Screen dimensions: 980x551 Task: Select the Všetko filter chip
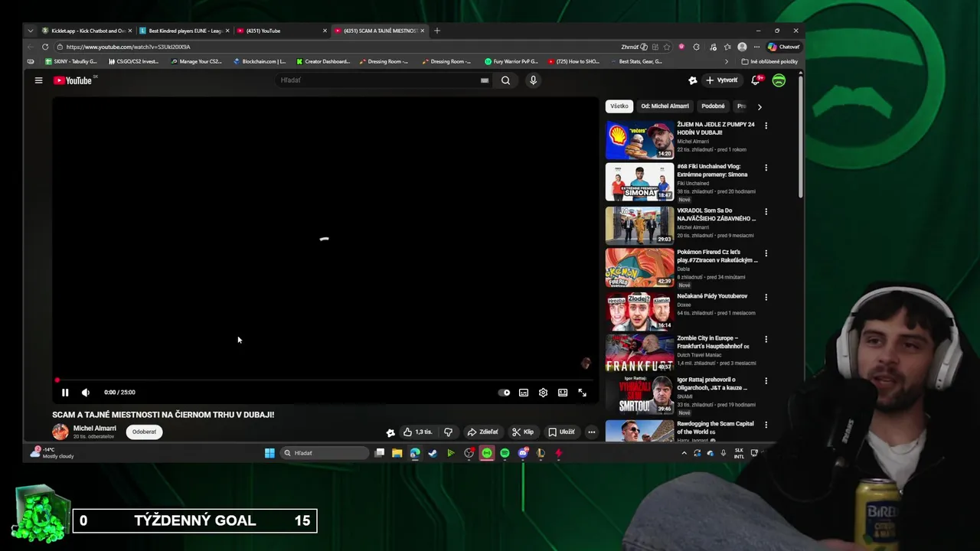pyautogui.click(x=619, y=106)
